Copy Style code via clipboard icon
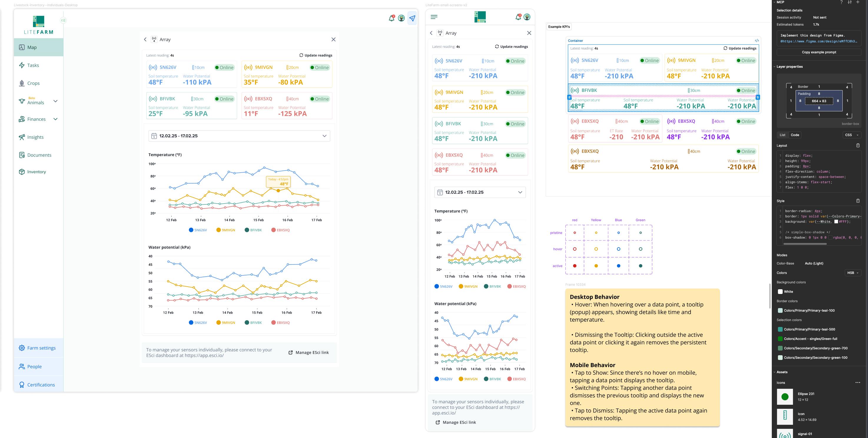Viewport: 868px width, 438px height. tap(858, 201)
